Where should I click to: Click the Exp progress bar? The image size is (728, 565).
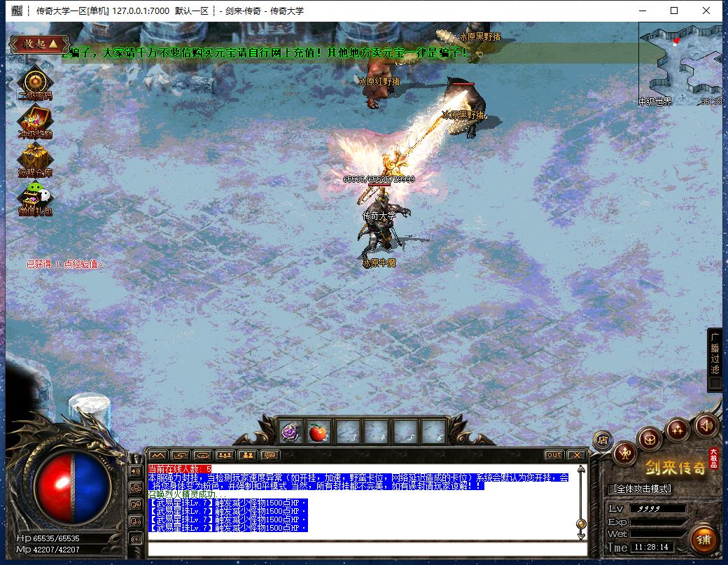(657, 522)
